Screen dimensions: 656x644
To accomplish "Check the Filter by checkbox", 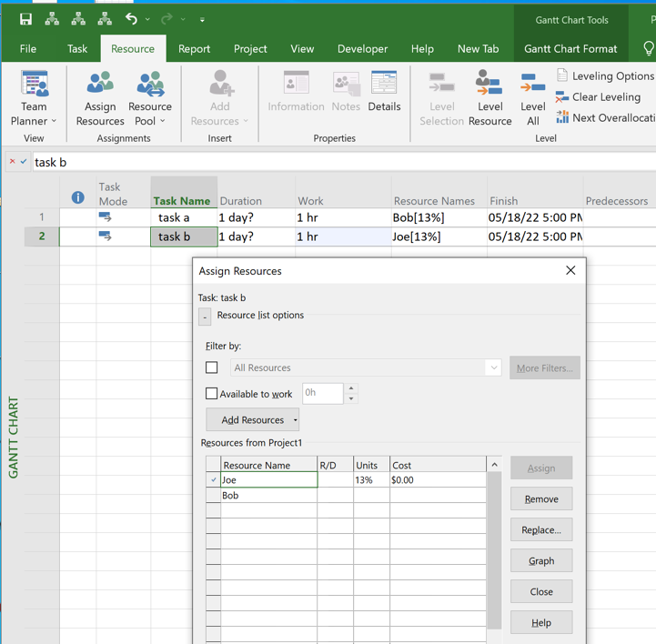I will click(x=212, y=367).
